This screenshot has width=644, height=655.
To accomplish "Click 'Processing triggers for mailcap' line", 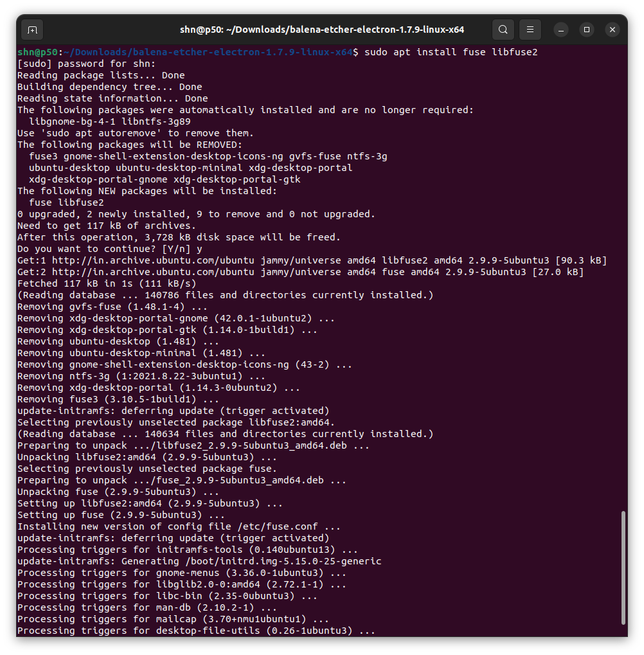I will [x=173, y=619].
